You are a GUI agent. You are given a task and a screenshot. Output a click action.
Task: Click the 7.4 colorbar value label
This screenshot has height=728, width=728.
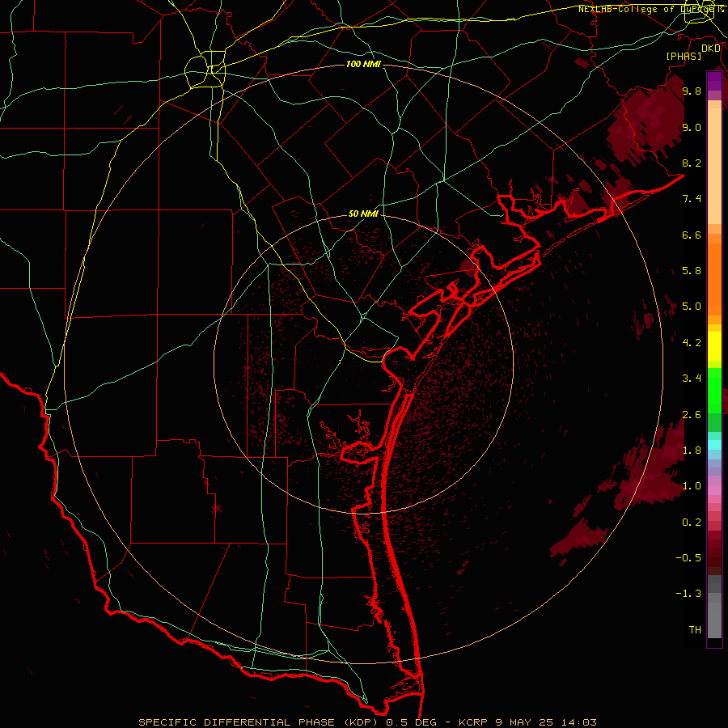click(x=692, y=199)
